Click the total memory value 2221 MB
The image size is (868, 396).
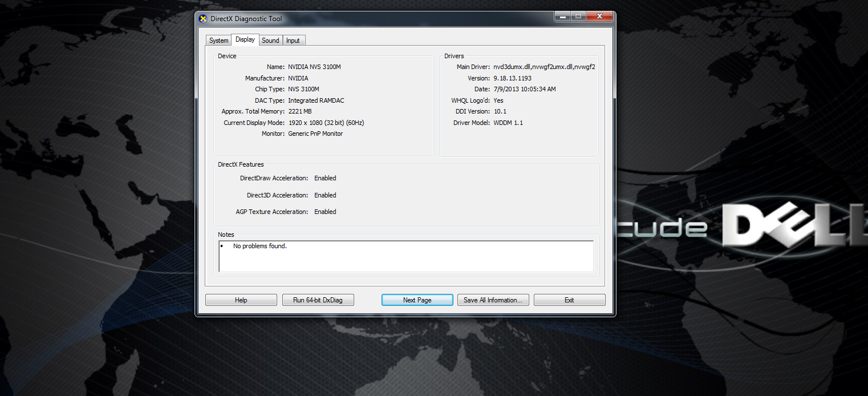click(x=300, y=112)
